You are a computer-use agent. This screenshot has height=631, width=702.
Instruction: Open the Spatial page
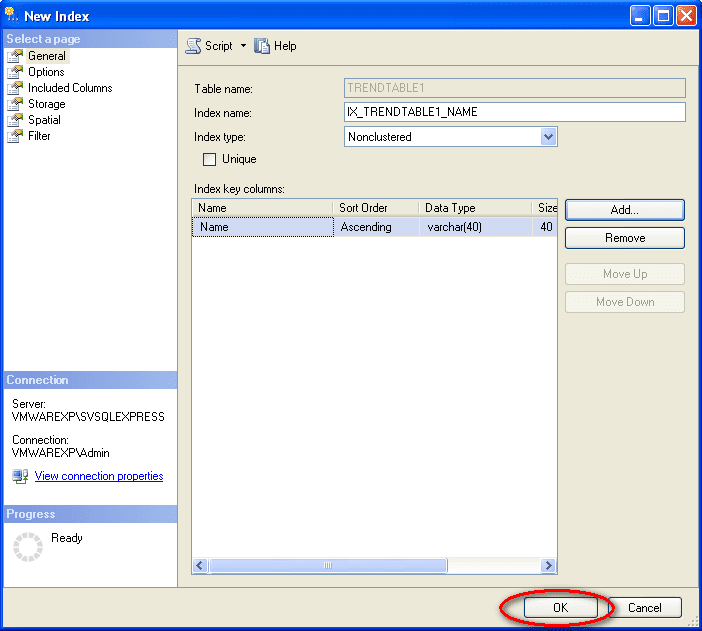pos(44,120)
